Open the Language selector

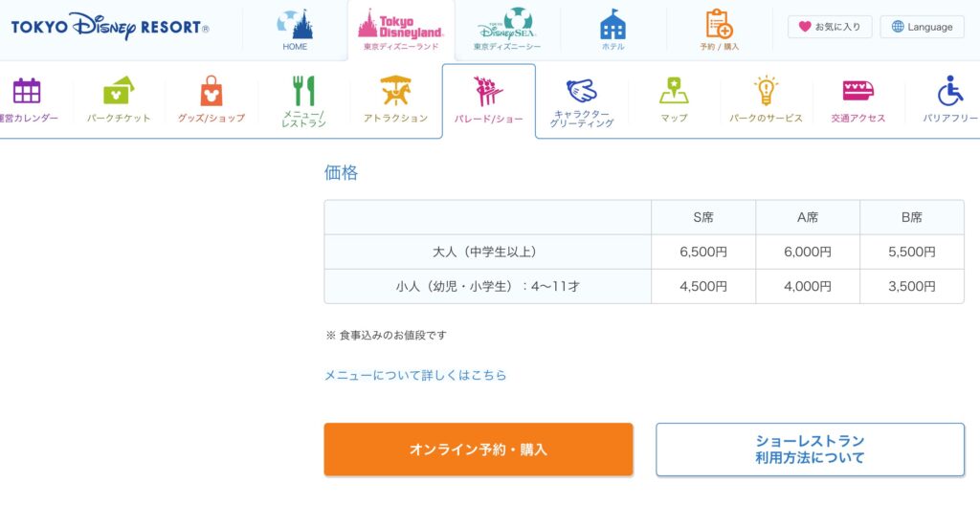click(922, 27)
